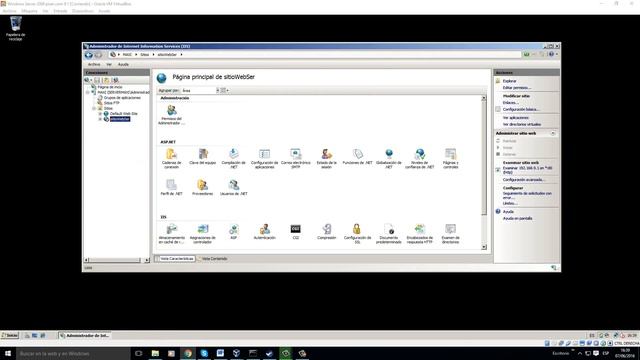Image resolution: width=640 pixels, height=360 pixels.
Task: Open Estado de la sesión icon
Action: (x=327, y=158)
